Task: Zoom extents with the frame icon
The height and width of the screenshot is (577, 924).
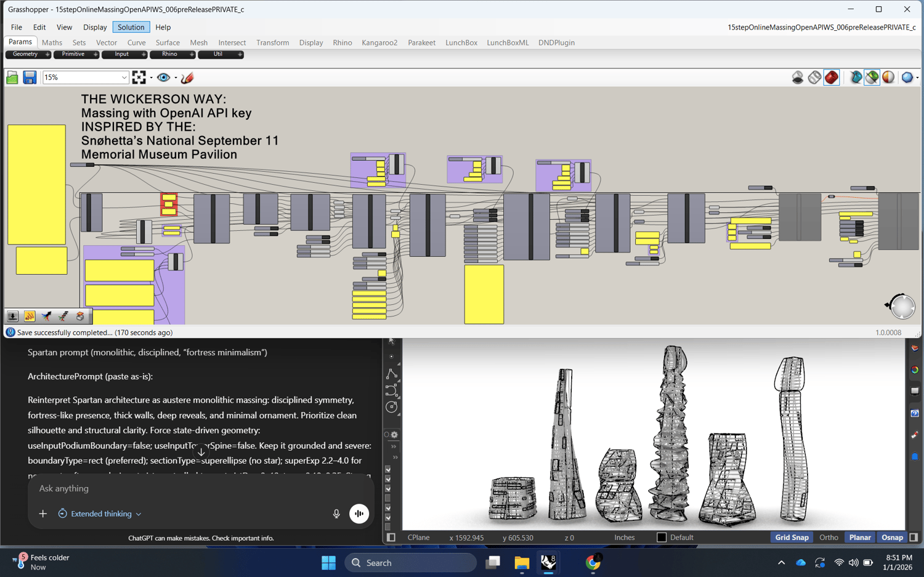Action: pos(139,78)
